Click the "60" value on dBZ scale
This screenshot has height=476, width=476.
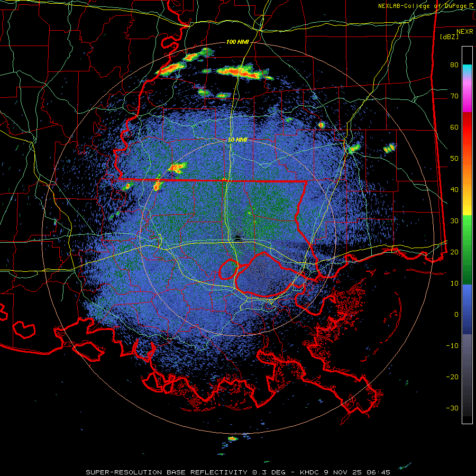point(454,127)
